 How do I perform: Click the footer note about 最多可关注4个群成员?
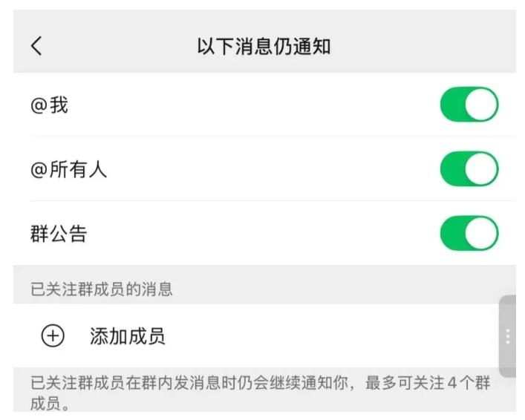pos(260,393)
